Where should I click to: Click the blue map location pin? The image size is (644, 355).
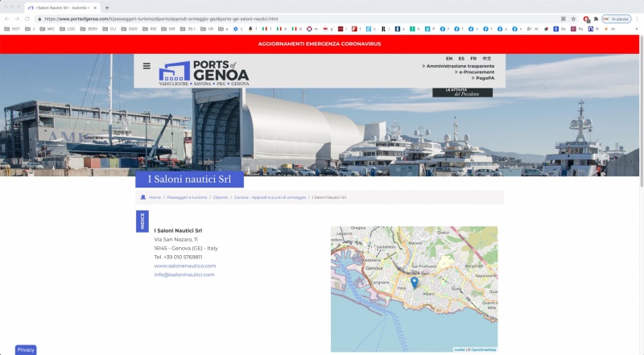[x=415, y=283]
